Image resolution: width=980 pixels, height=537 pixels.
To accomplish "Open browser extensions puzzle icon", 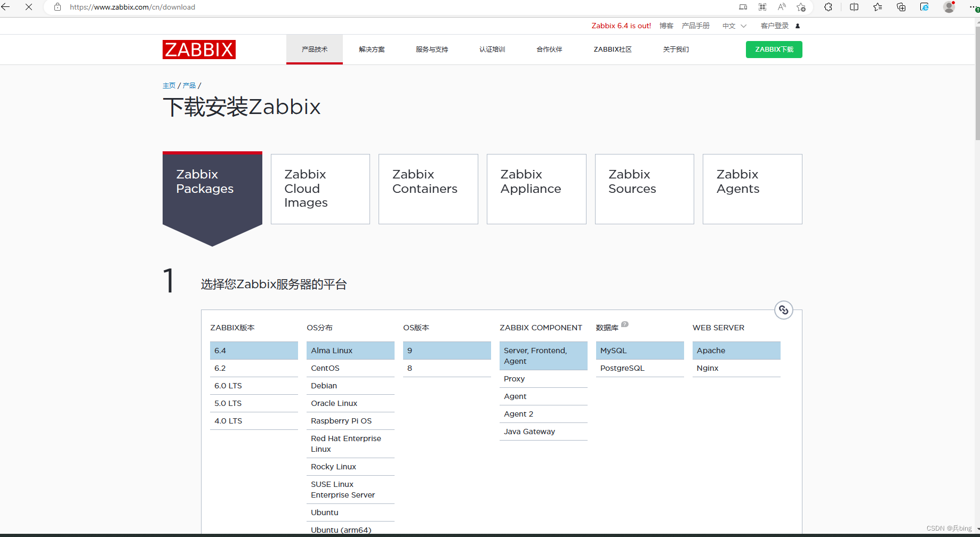I will pos(828,7).
